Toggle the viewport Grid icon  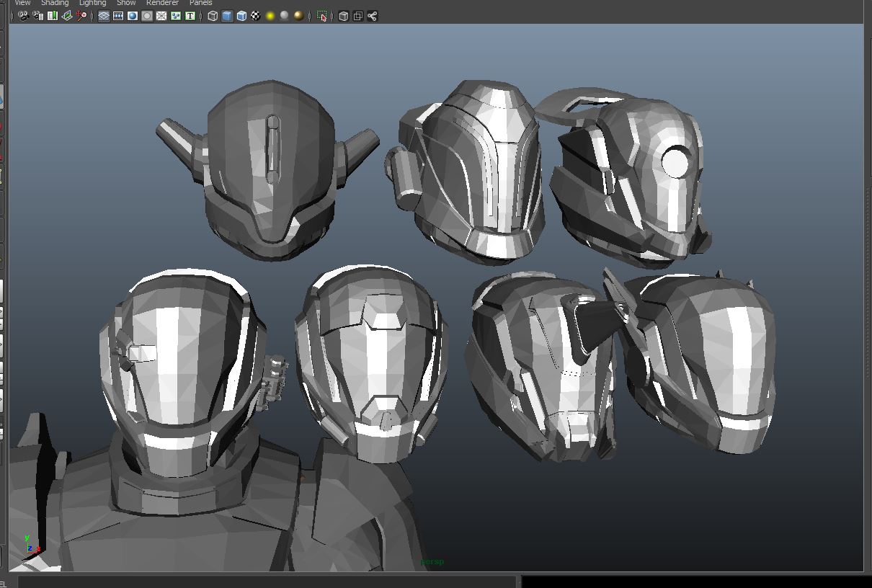coord(104,16)
